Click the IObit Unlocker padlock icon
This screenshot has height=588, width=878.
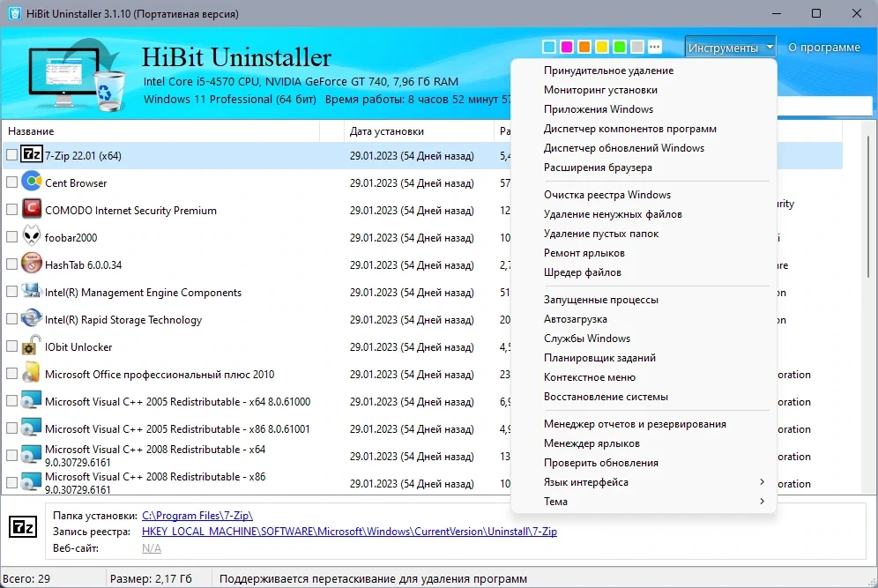[x=32, y=345]
